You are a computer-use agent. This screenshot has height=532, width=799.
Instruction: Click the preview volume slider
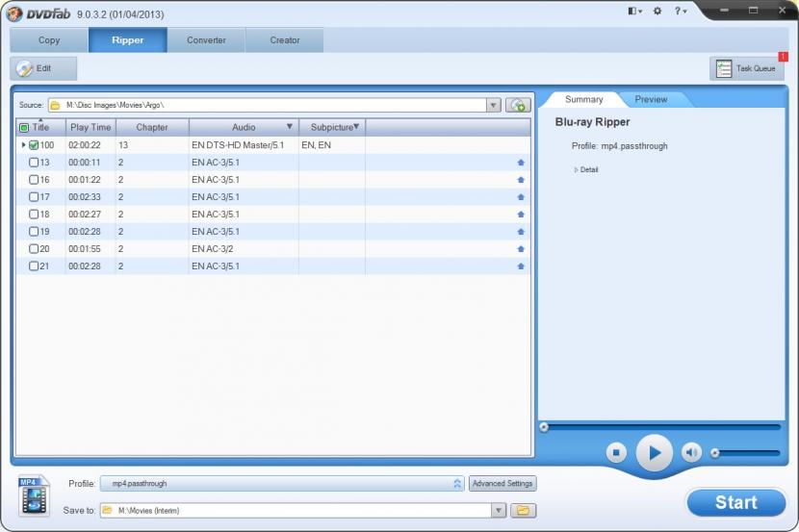(x=746, y=452)
